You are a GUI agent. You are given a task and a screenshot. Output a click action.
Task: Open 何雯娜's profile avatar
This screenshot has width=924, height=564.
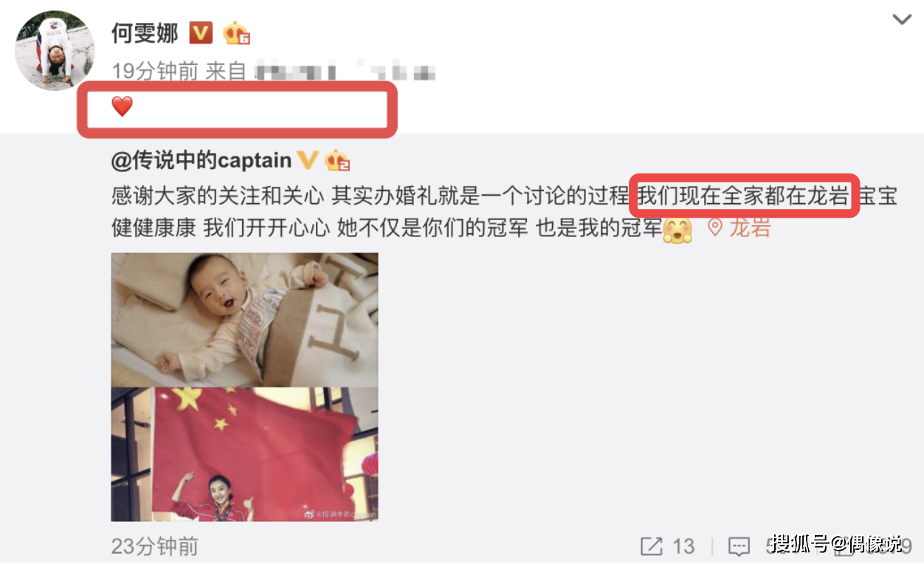[55, 51]
